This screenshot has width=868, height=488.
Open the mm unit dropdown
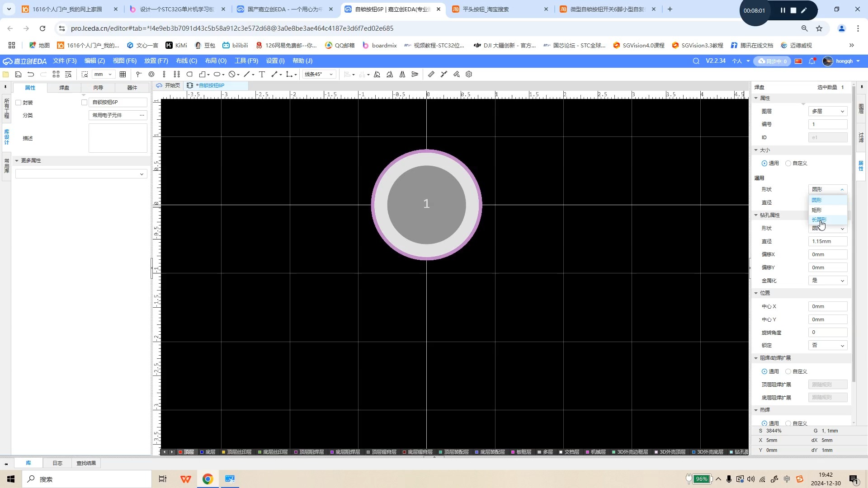(x=103, y=74)
